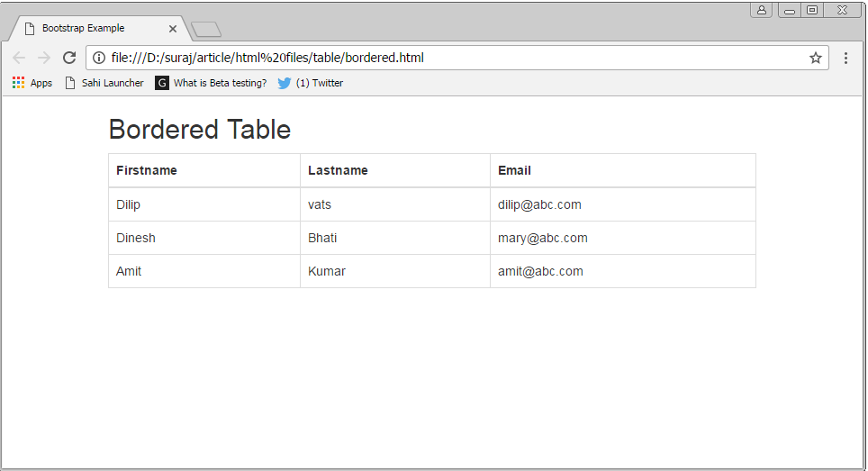868x471 pixels.
Task: Open the What is Beta testing? bookmark
Action: (212, 83)
